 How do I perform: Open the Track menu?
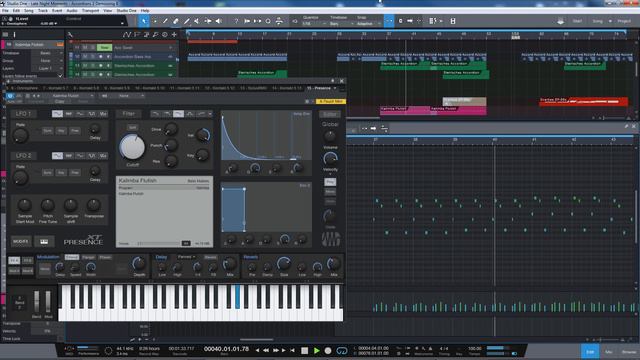(x=43, y=11)
